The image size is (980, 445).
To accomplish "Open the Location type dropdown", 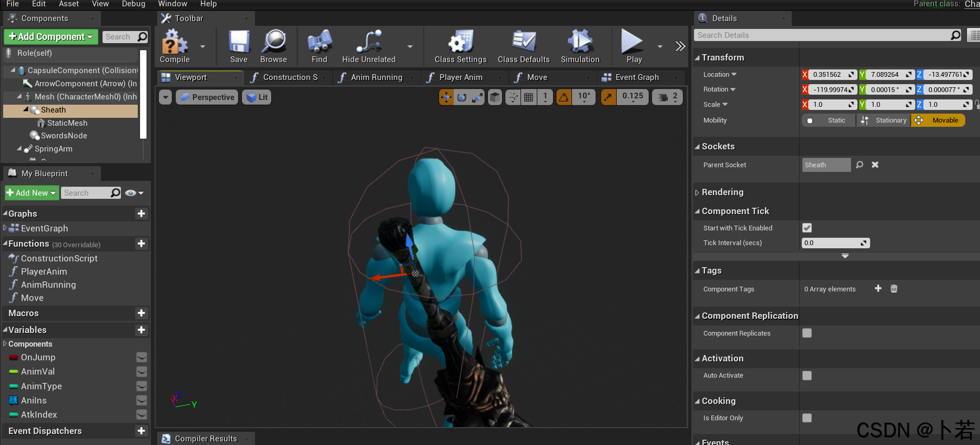I will coord(720,75).
